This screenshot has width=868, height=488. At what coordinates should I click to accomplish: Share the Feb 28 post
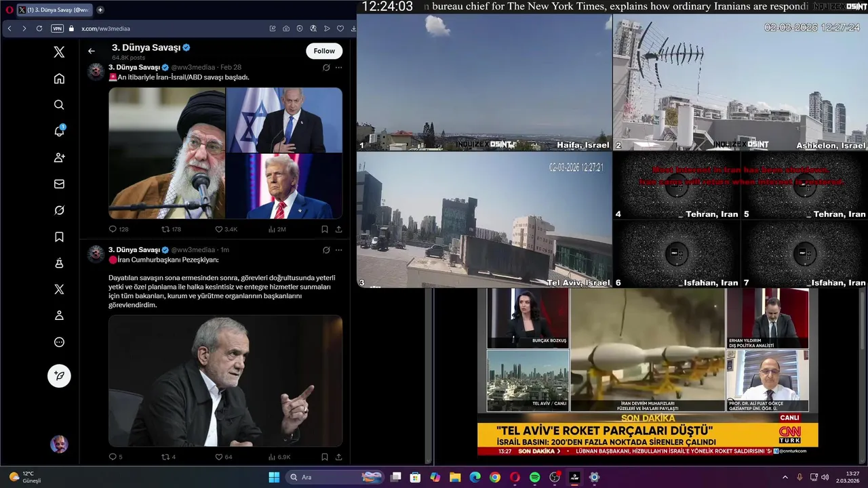(x=338, y=229)
